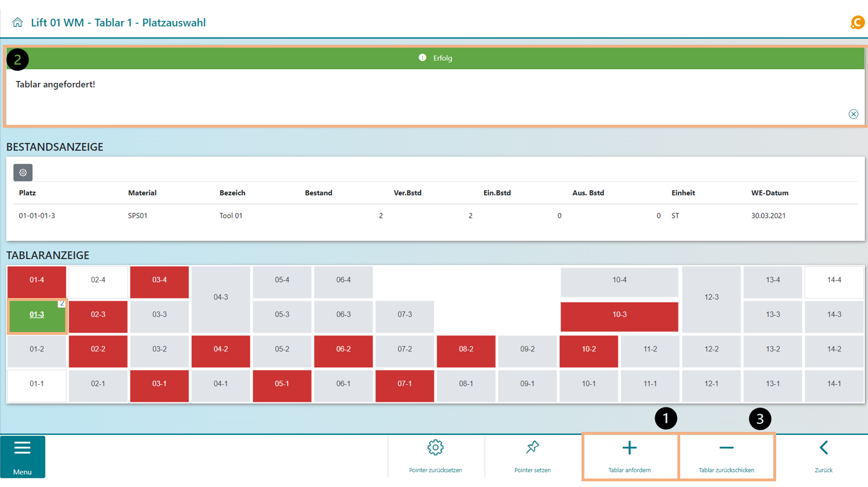Click the WE-Datum column header

pyautogui.click(x=769, y=193)
